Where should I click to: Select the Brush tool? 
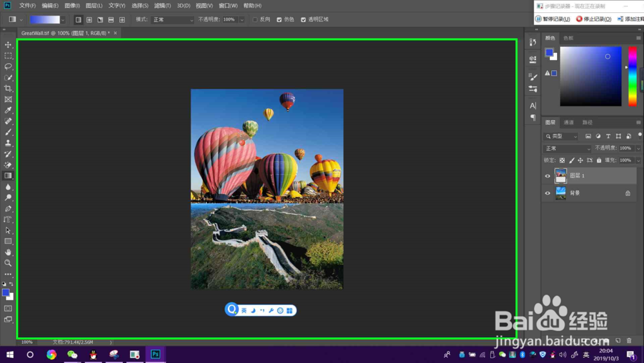(x=8, y=132)
